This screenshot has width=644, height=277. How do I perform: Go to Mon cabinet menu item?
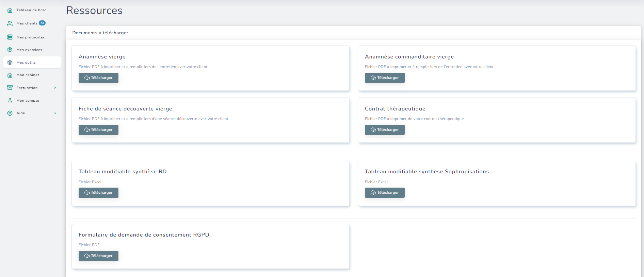click(x=28, y=75)
